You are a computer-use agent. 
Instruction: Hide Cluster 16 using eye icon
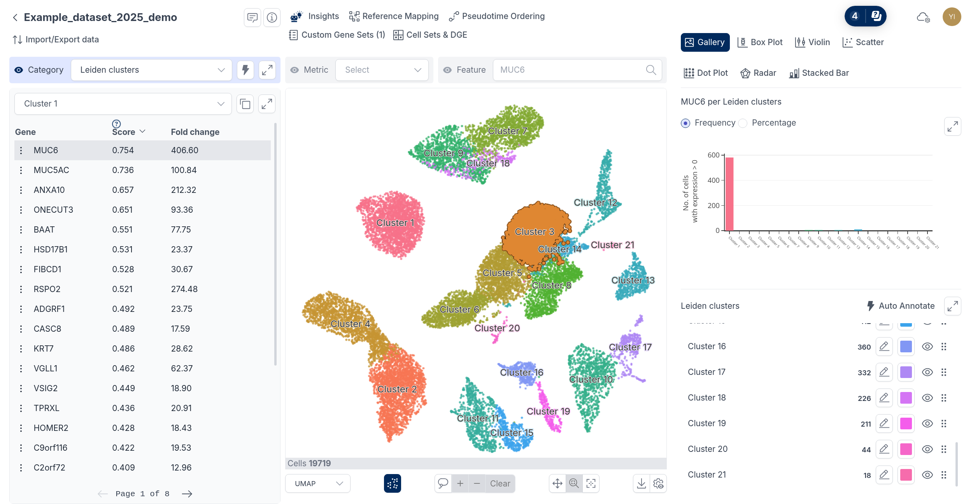(927, 346)
